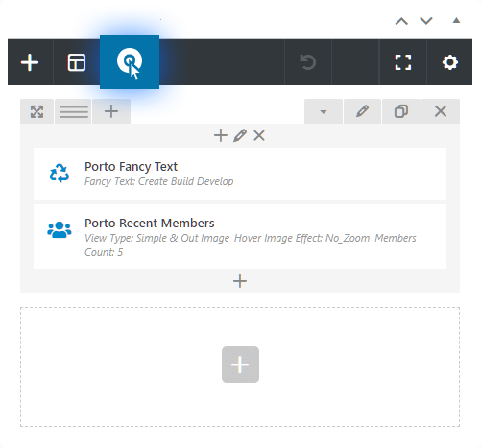This screenshot has width=481, height=448.
Task: Click the Add Element plus in dark toolbar
Action: click(x=30, y=62)
